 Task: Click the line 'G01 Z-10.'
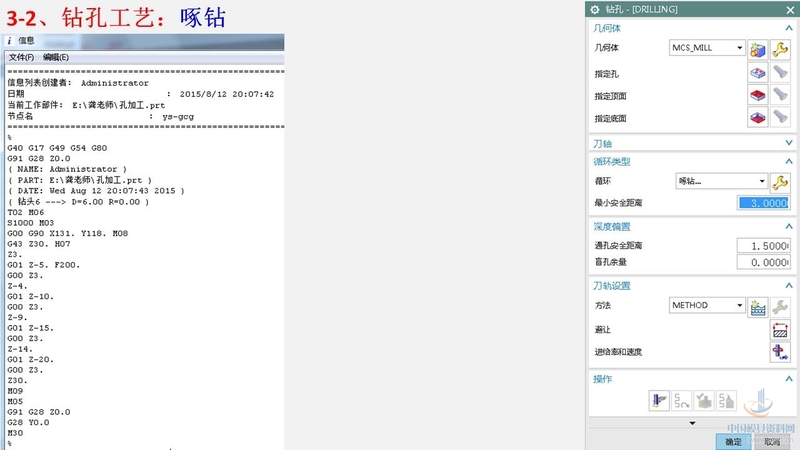click(31, 296)
